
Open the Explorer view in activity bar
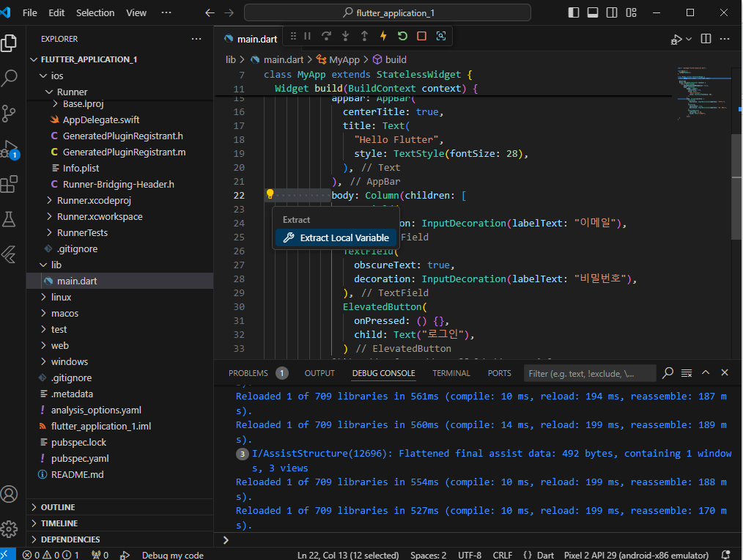point(9,43)
